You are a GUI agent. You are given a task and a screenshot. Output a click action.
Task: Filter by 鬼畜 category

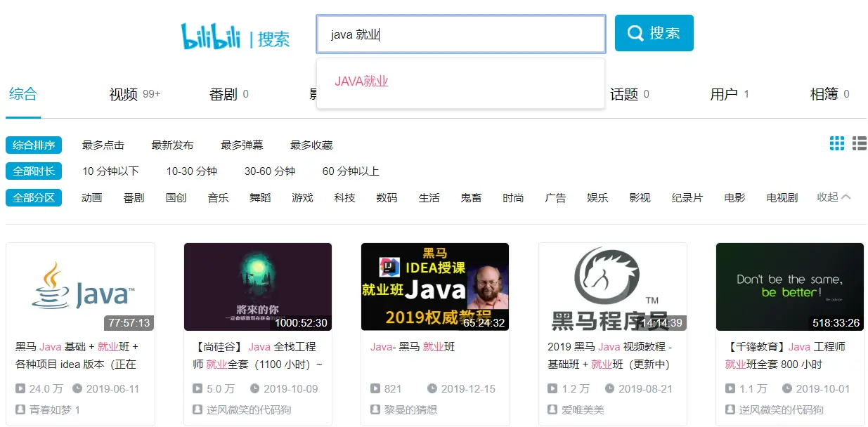tap(472, 198)
